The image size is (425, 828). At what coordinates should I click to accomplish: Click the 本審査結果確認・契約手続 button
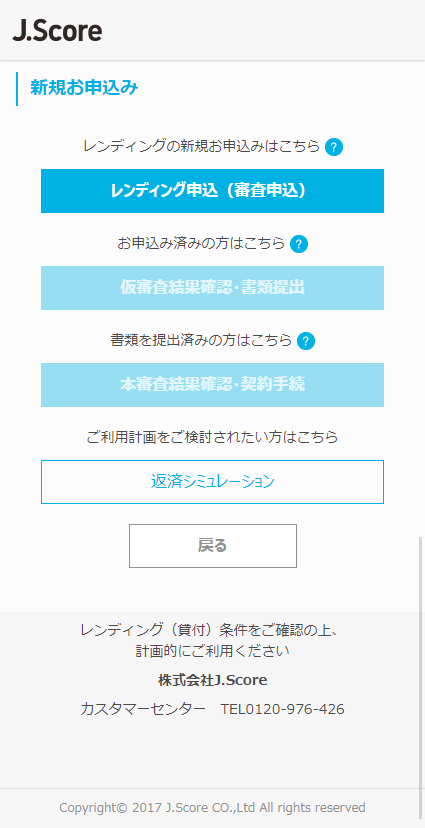pyautogui.click(x=212, y=385)
